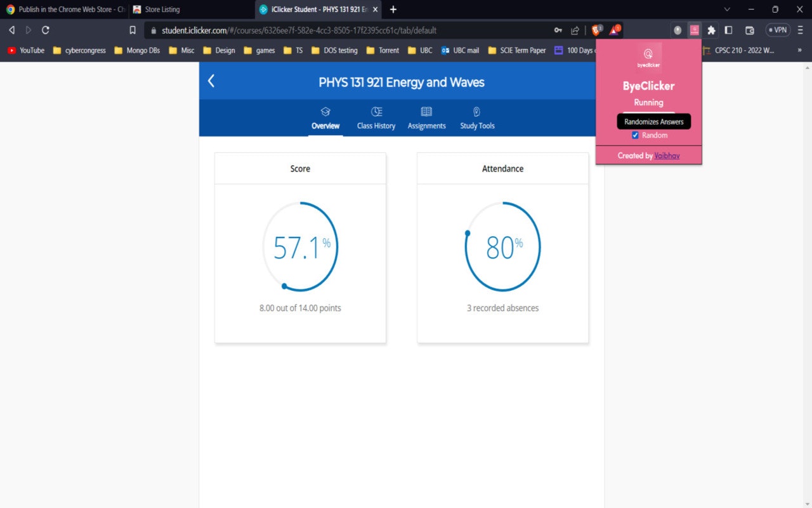This screenshot has width=812, height=508.
Task: Toggle the browser sidebar panel icon
Action: (x=728, y=30)
